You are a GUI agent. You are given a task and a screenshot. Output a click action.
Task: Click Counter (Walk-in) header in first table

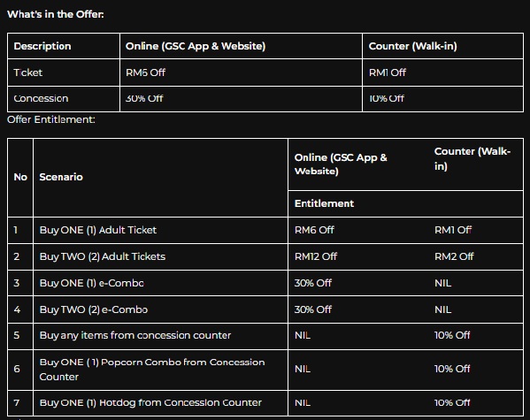(412, 46)
